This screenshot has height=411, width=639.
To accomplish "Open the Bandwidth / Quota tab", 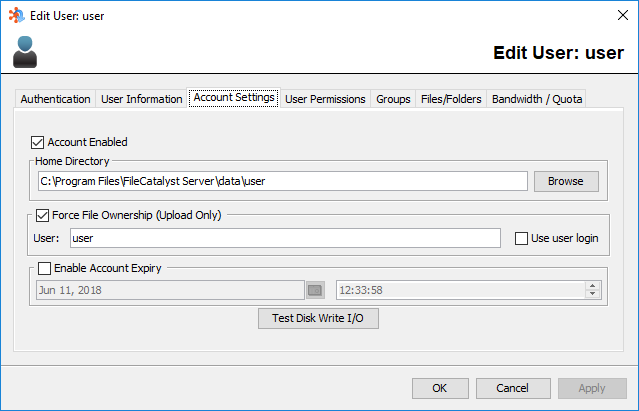I will click(537, 99).
